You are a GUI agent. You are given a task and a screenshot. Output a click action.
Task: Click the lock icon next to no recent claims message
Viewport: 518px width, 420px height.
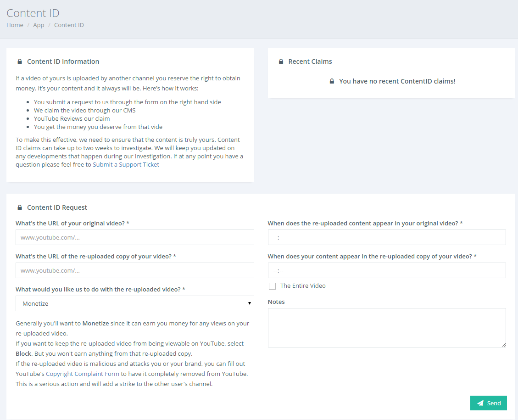tap(332, 81)
